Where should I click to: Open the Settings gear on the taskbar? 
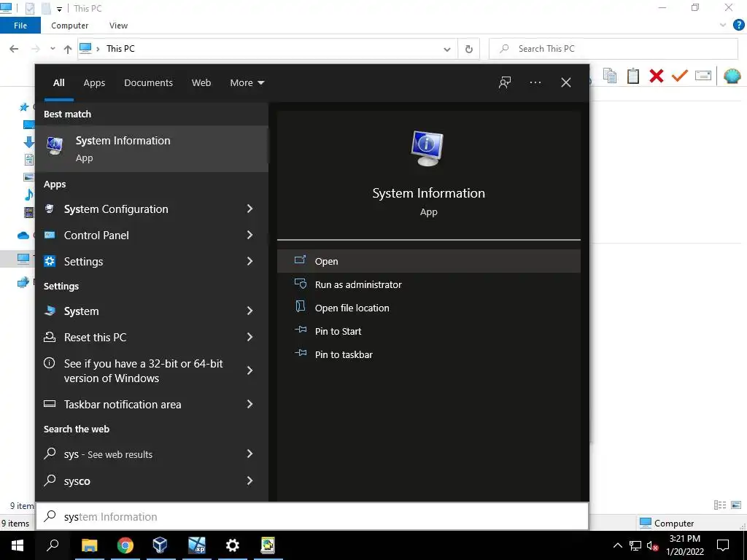(233, 545)
